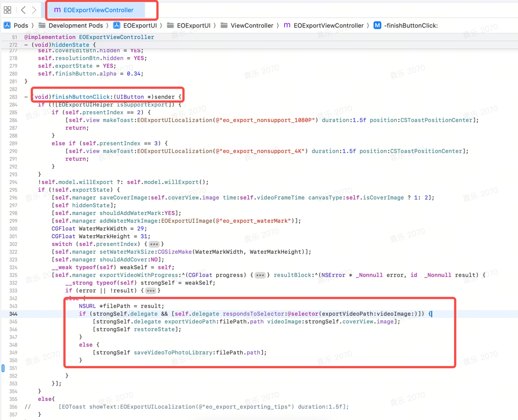Image resolution: width=518 pixels, height=420 pixels.
Task: Collapse finishButtonClick method fold at line 283
Action: click(x=26, y=97)
